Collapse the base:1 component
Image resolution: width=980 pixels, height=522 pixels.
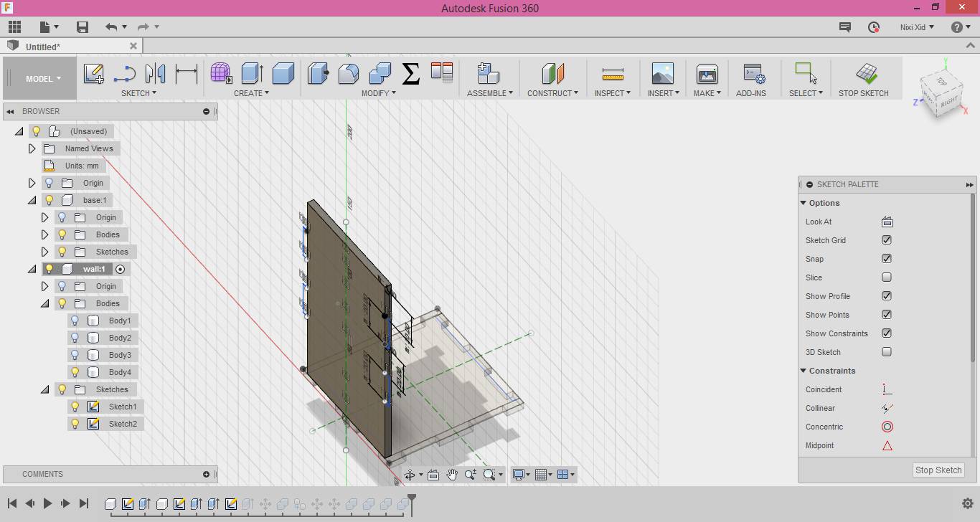32,200
